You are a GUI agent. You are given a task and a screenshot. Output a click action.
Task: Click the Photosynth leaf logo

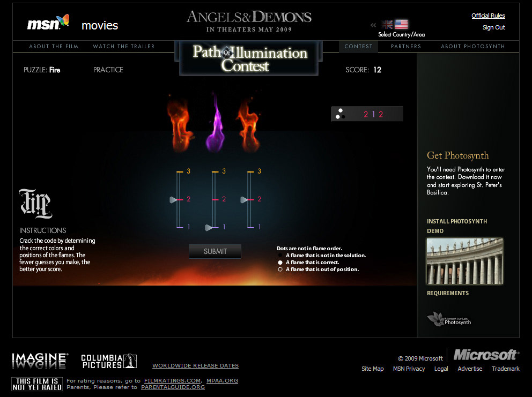tap(449, 319)
